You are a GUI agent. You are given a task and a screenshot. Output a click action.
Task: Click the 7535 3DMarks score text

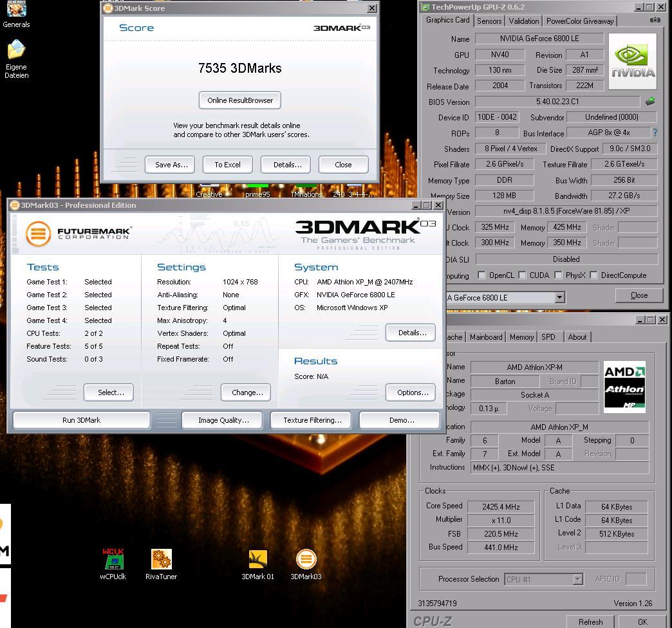[x=240, y=68]
